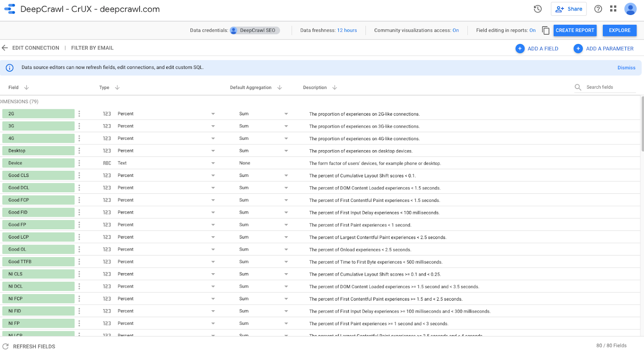644x353 pixels.
Task: Open the three-dot menu for Device field
Action: [79, 163]
